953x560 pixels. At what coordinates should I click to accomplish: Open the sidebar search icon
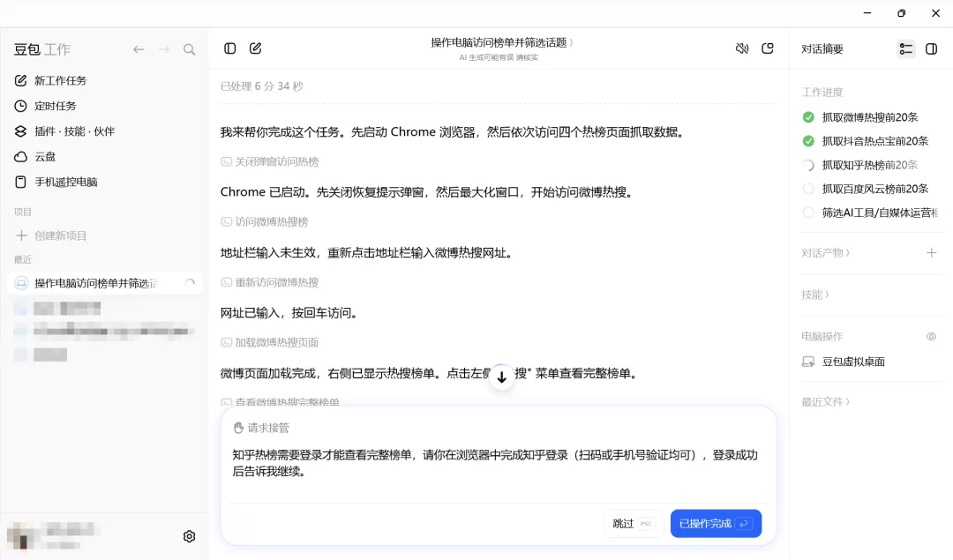pos(190,49)
